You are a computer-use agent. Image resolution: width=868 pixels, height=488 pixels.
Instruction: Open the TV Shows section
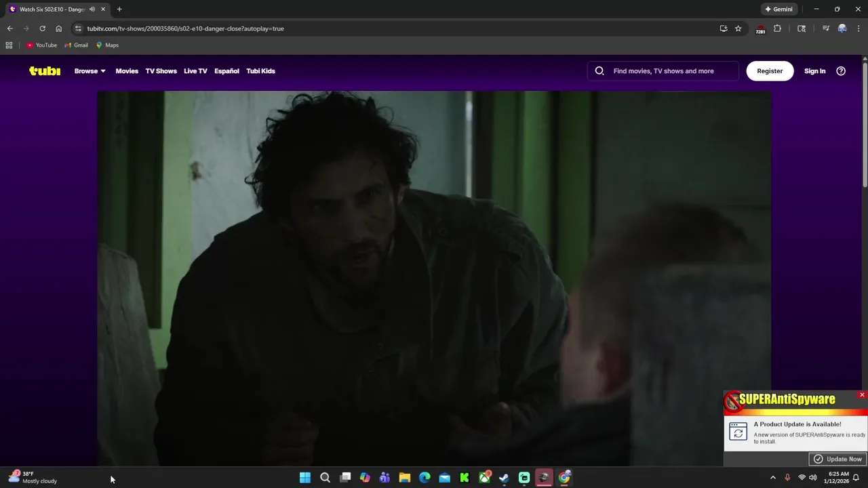(161, 70)
